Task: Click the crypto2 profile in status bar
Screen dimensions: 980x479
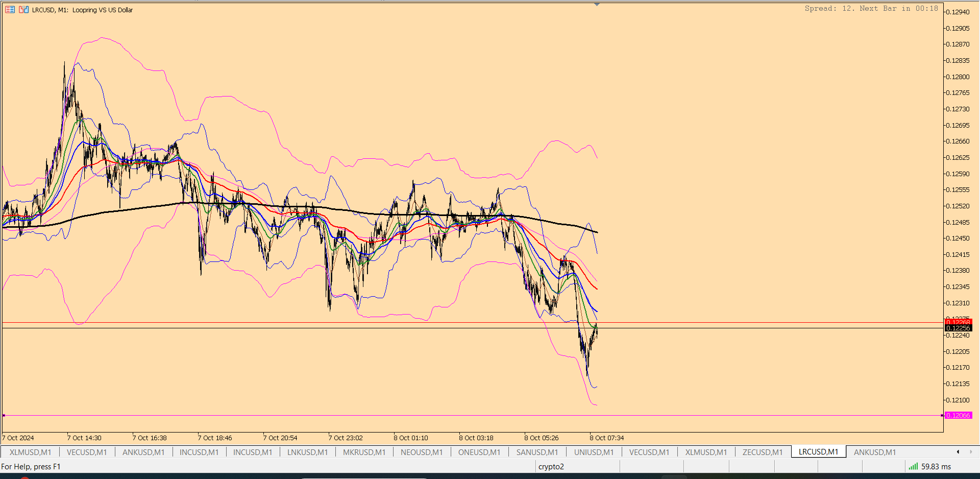Action: pos(551,466)
